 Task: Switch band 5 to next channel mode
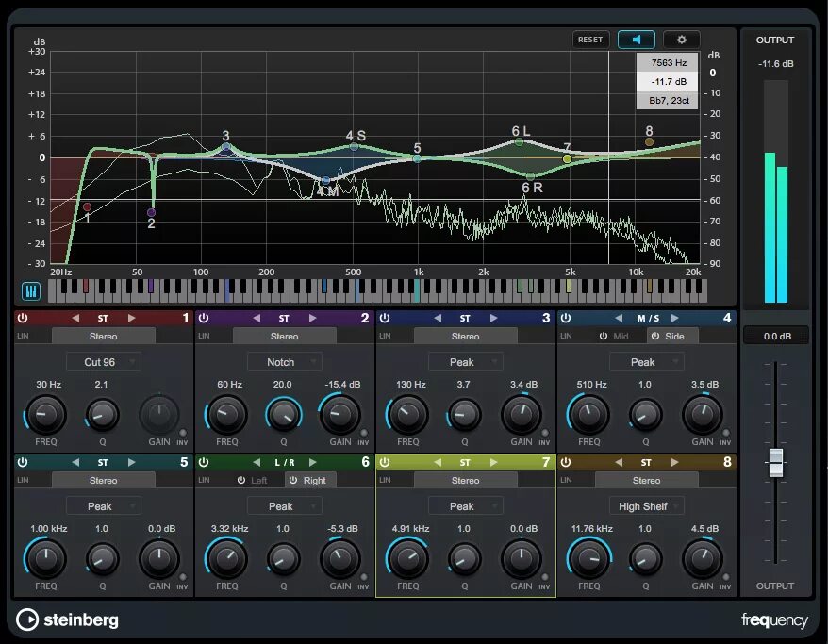click(131, 462)
